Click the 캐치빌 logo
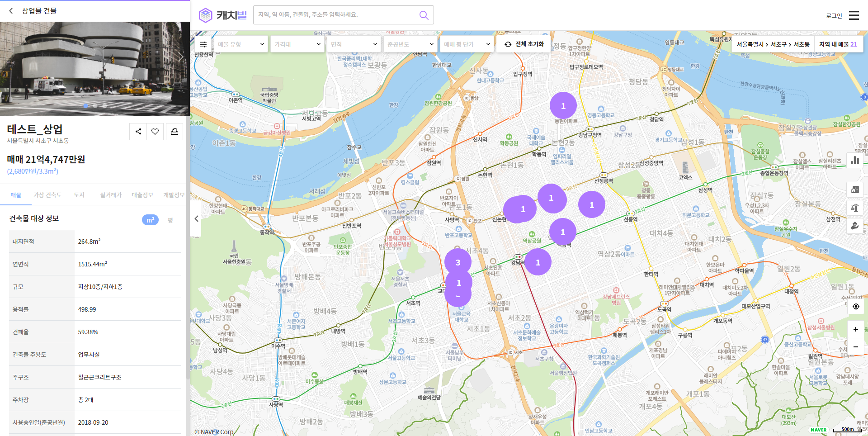Image resolution: width=868 pixels, height=436 pixels. pyautogui.click(x=223, y=15)
